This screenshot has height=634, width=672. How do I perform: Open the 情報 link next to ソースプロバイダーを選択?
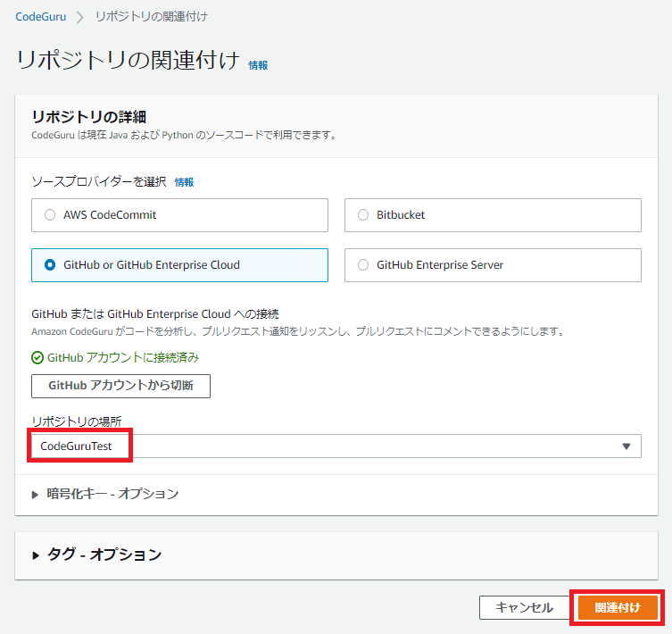[x=184, y=182]
